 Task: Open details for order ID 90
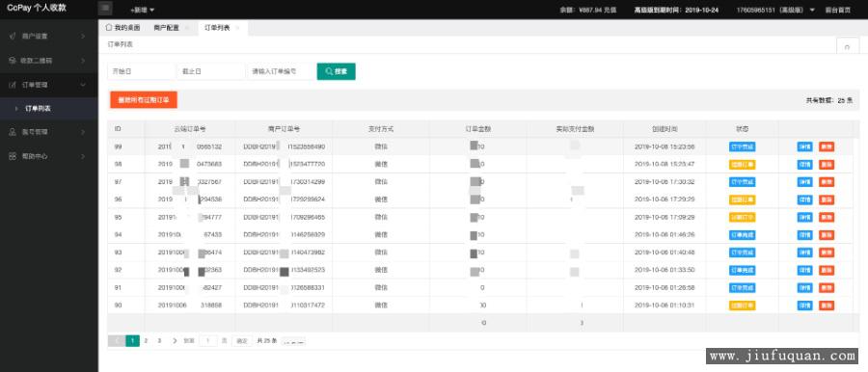click(804, 305)
